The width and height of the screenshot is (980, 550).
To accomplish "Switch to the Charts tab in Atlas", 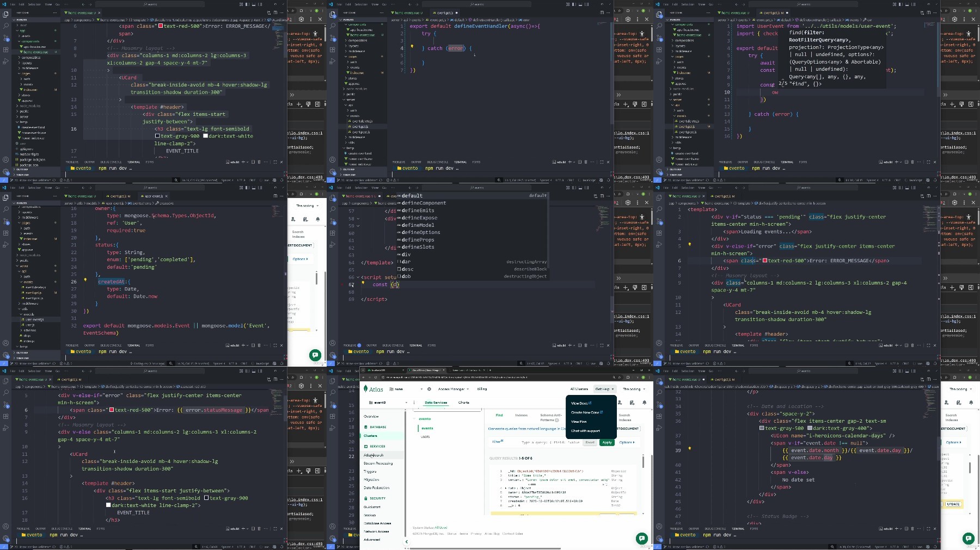I will click(x=464, y=403).
